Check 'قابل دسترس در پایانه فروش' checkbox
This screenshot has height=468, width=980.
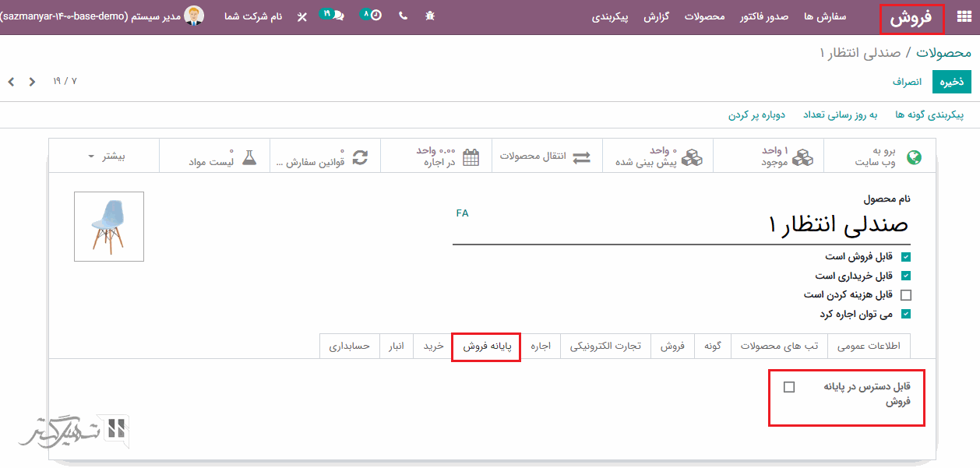tap(789, 387)
